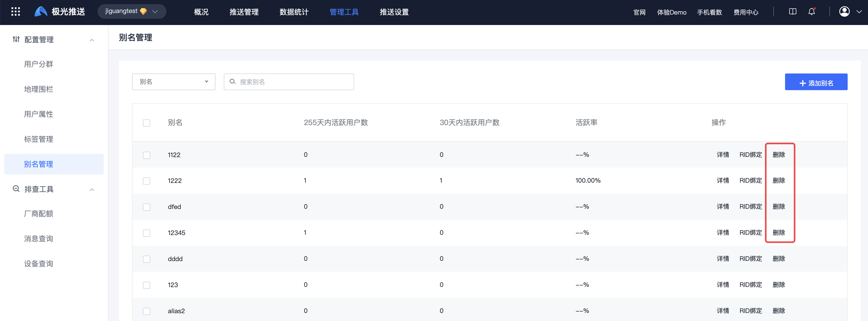The height and width of the screenshot is (321, 868).
Task: Open the 别名 filter type dropdown
Action: tap(173, 82)
